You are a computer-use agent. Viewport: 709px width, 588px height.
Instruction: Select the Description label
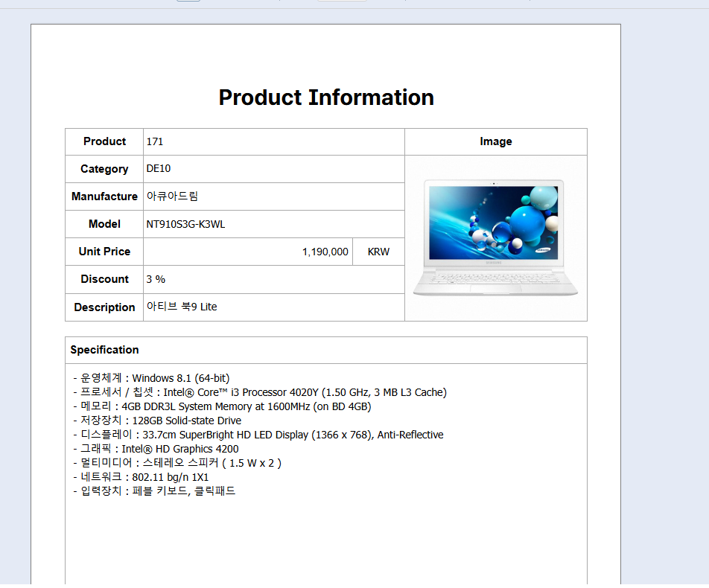pos(104,307)
